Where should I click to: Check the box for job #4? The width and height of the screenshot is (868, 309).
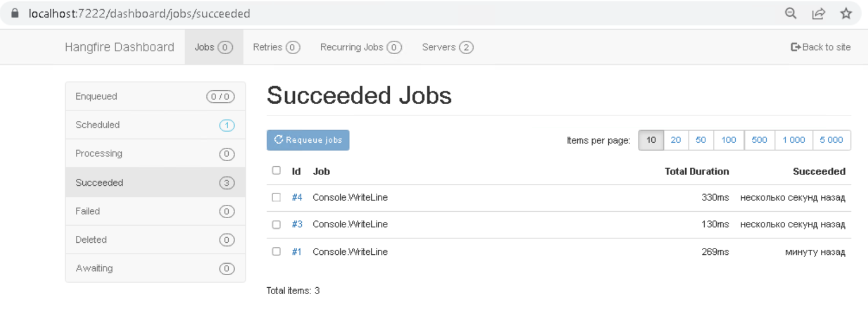(x=276, y=197)
